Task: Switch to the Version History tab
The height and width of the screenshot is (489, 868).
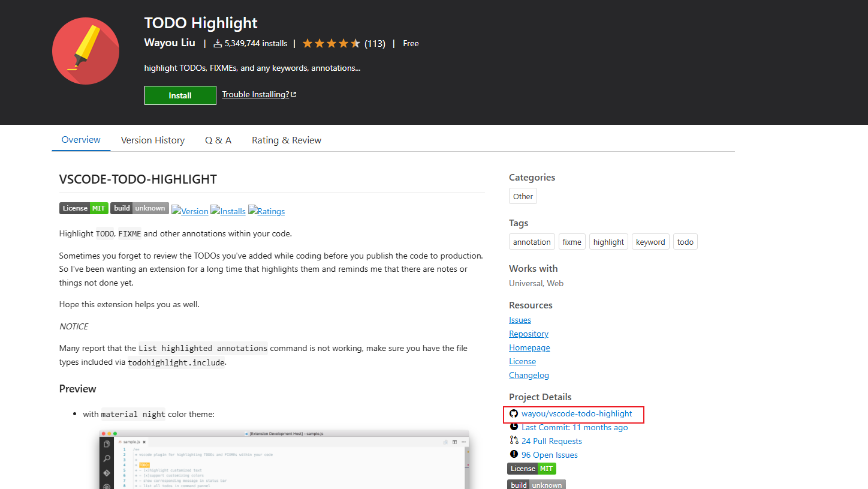Action: pos(153,140)
